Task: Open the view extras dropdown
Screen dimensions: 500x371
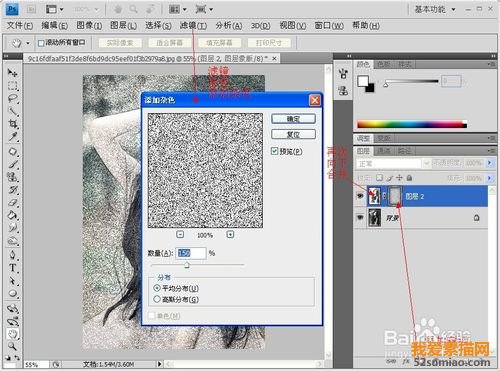Action: click(x=54, y=9)
